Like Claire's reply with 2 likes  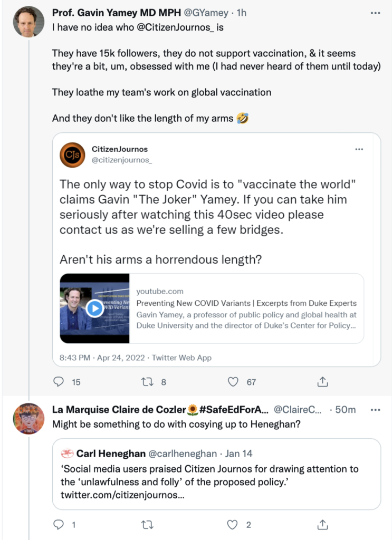(233, 525)
